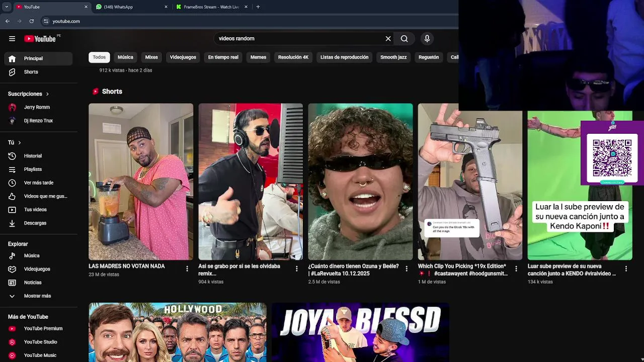
Task: Open options for Ozuna y Beéle short
Action: pyautogui.click(x=407, y=269)
